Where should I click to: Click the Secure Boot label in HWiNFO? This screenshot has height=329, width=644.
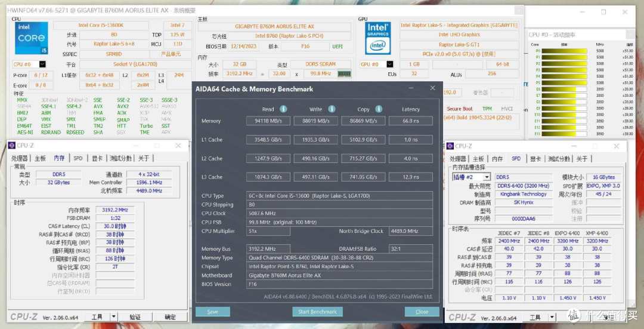459,109
